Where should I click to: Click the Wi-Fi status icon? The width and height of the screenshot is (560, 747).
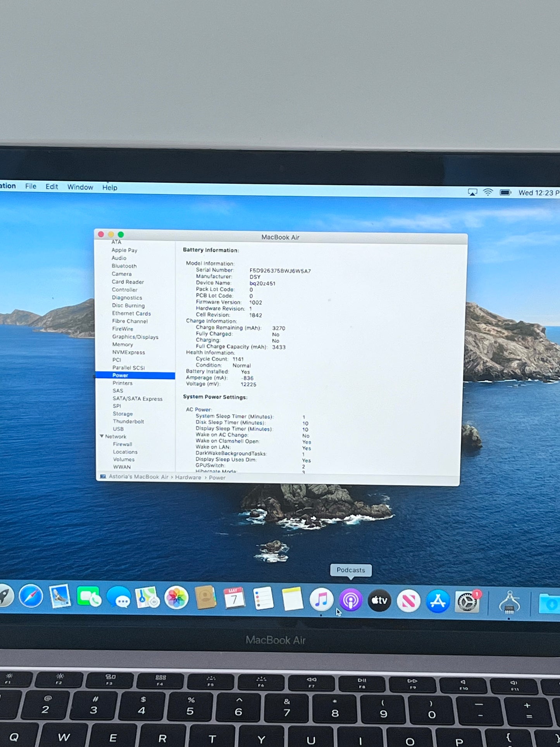[488, 192]
